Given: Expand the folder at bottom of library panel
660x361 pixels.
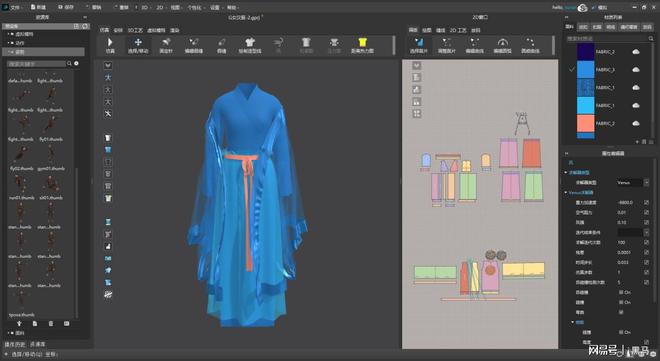Looking at the screenshot, I should (x=9, y=333).
